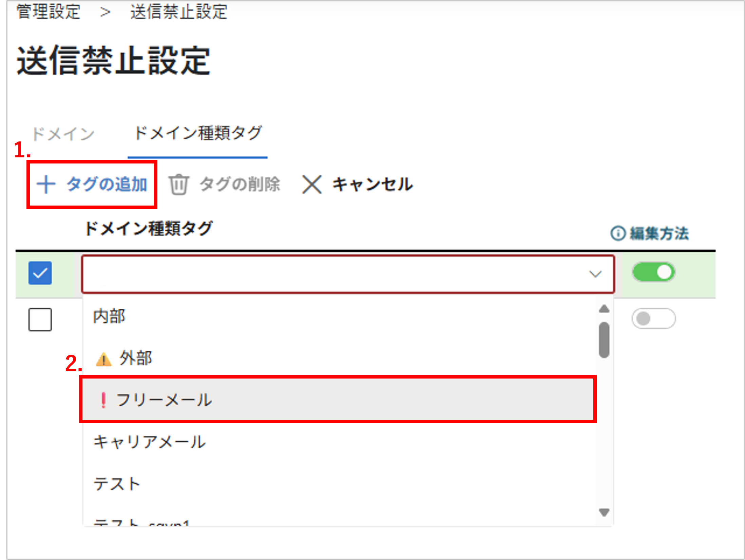Click the plus icon for タグの追加
745x560 pixels.
click(x=46, y=185)
